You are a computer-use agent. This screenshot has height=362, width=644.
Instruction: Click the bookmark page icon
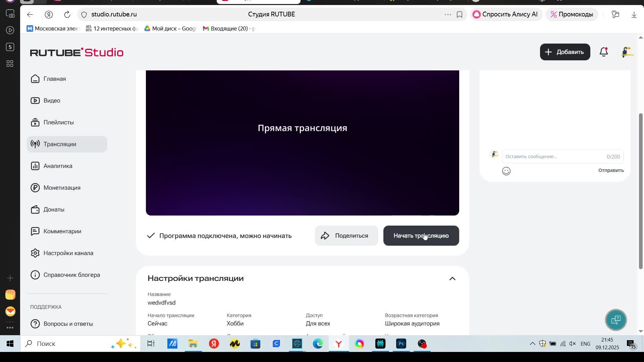[x=460, y=14]
